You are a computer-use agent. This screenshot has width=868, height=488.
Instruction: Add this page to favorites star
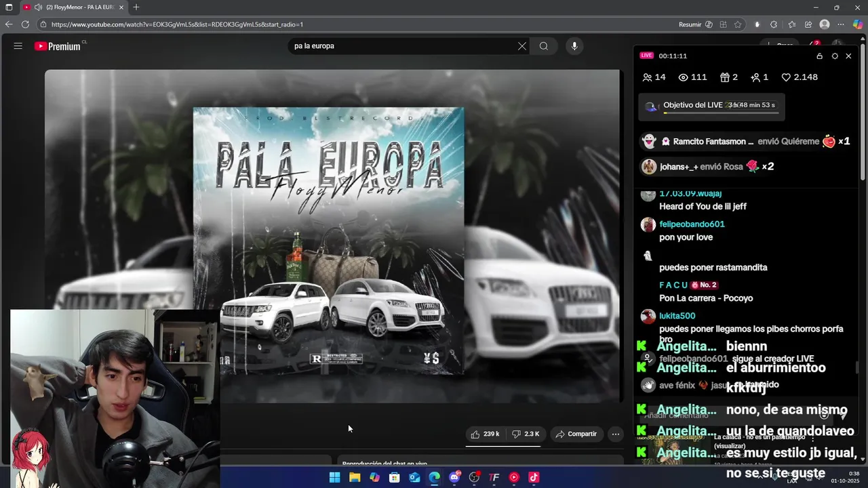(x=738, y=24)
